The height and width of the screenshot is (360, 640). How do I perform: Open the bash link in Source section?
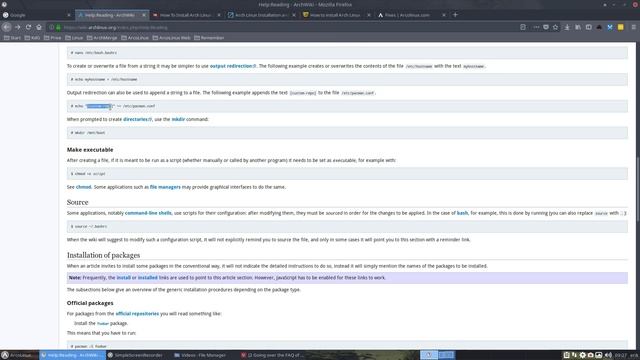tap(462, 213)
